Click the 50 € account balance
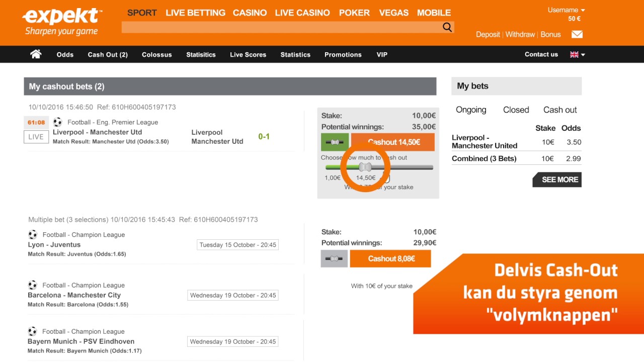The image size is (644, 362). pos(575,19)
